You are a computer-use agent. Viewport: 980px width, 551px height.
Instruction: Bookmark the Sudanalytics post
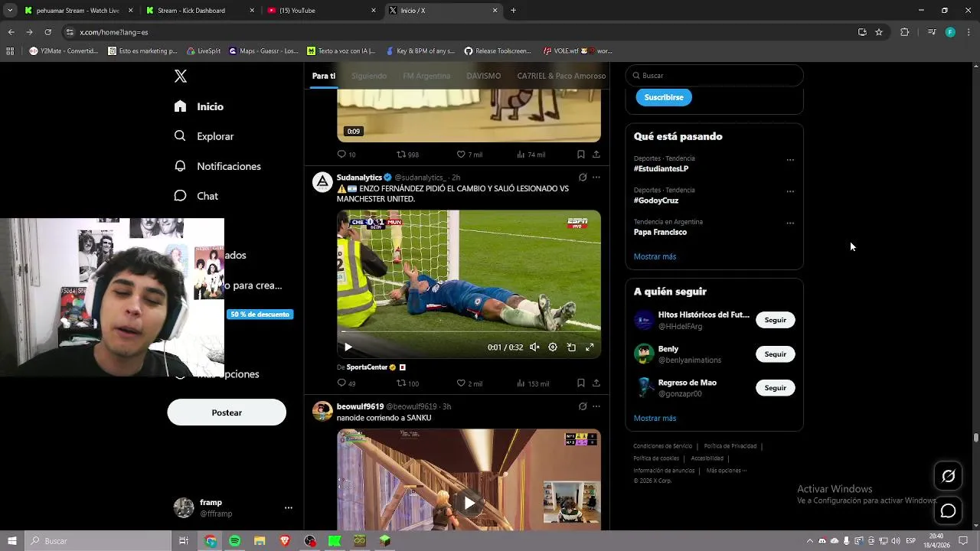pyautogui.click(x=581, y=383)
